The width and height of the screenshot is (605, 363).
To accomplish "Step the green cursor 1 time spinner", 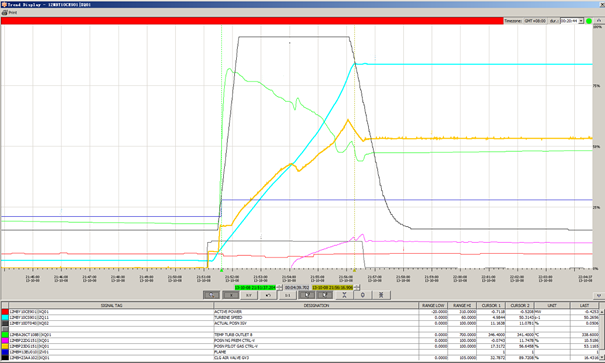I will coord(280,288).
